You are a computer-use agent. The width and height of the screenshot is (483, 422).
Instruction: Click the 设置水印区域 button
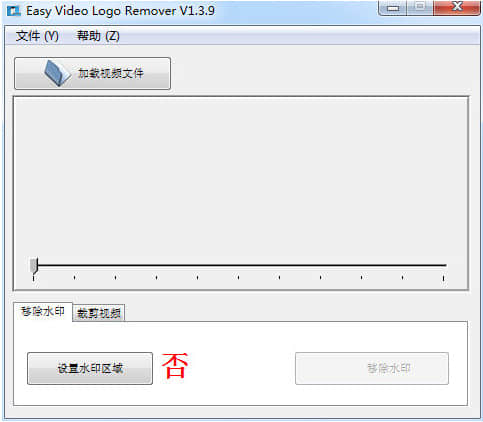click(90, 368)
